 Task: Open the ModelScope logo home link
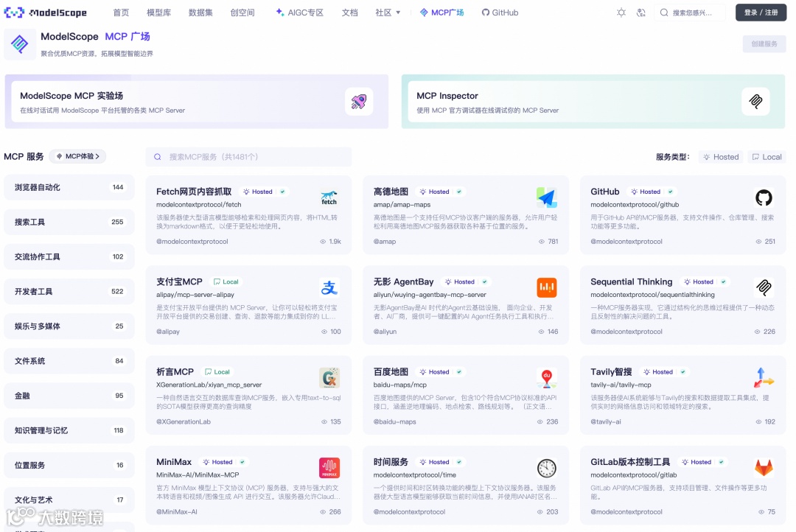click(45, 13)
